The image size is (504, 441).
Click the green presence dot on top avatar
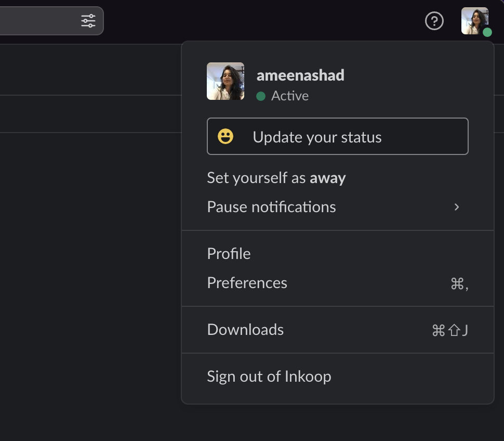(487, 32)
